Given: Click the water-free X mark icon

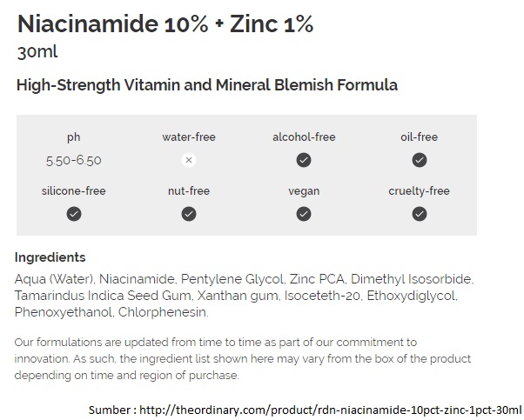Looking at the screenshot, I should coord(189,160).
